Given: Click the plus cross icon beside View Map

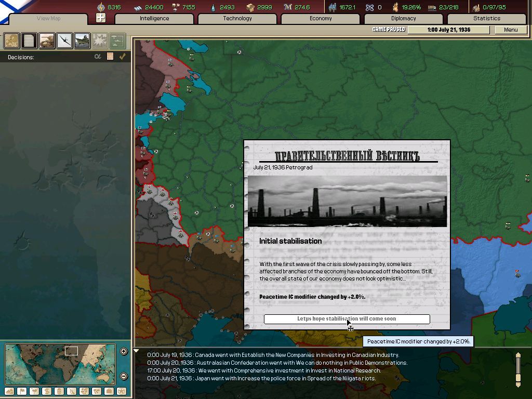Looking at the screenshot, I should click(101, 18).
